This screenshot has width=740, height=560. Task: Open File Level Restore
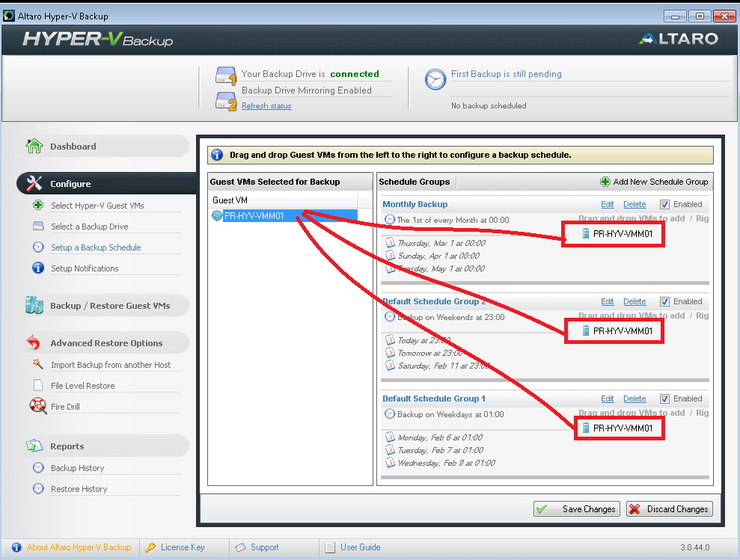pyautogui.click(x=82, y=386)
